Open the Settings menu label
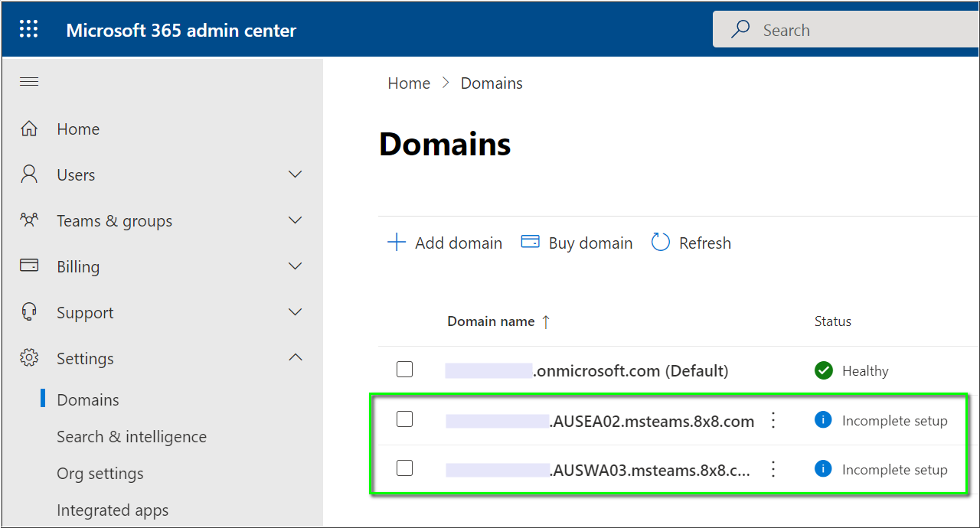This screenshot has width=980, height=528. (85, 359)
